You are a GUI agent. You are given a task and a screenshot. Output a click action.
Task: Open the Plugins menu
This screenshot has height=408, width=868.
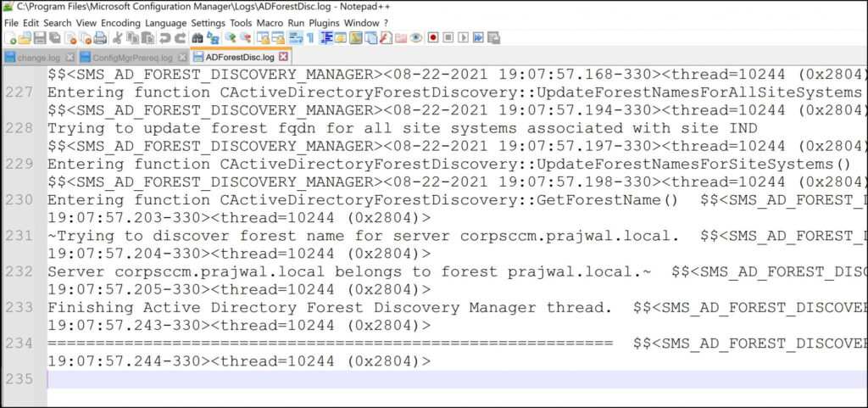(x=325, y=23)
